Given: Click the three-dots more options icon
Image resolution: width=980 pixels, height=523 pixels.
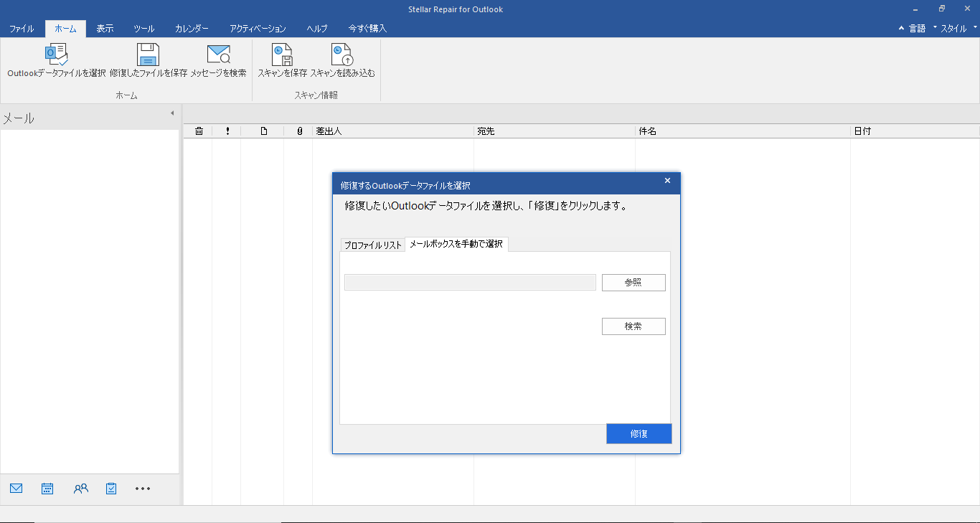Looking at the screenshot, I should point(143,489).
